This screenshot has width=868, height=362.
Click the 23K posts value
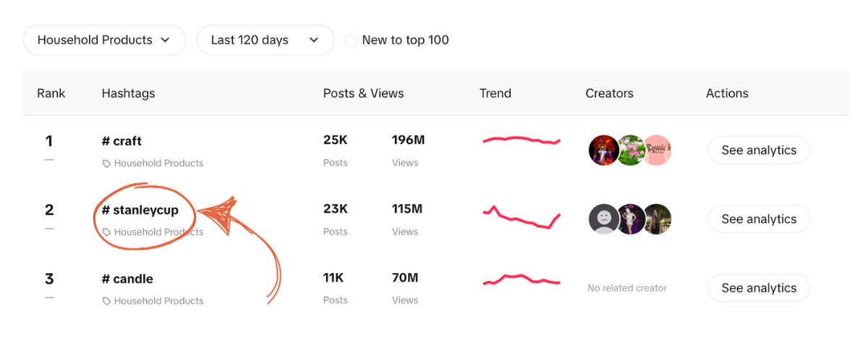click(336, 209)
